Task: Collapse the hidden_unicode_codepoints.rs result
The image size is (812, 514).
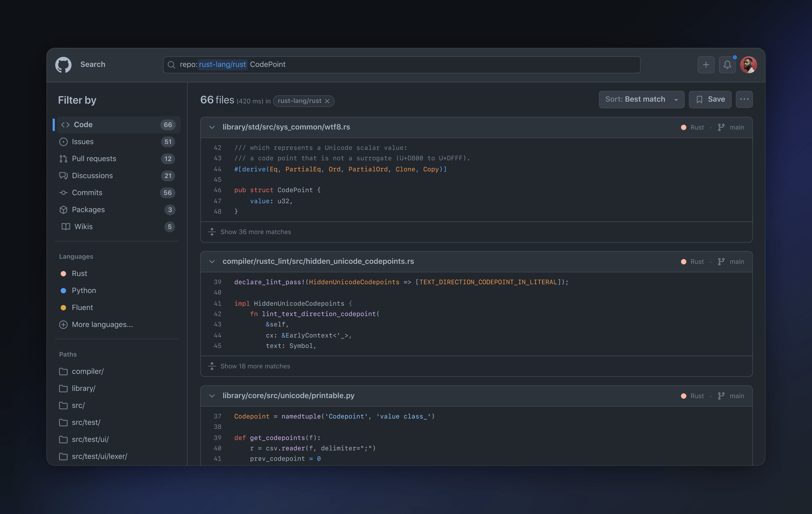Action: [x=212, y=261]
